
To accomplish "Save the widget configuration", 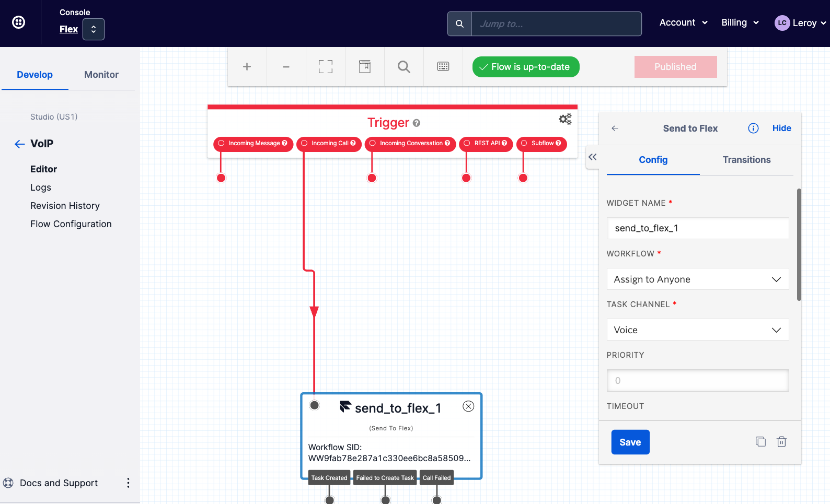I will (x=630, y=442).
